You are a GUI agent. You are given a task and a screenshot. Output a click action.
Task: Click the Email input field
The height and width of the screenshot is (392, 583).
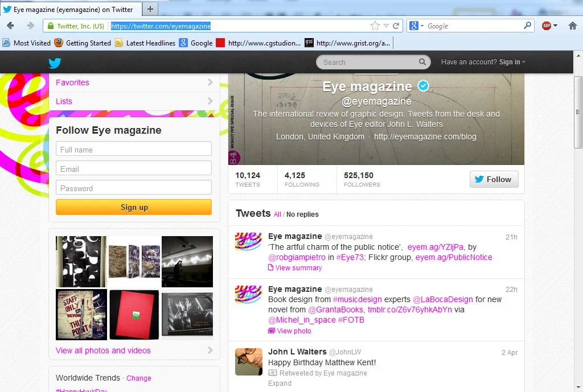[134, 168]
